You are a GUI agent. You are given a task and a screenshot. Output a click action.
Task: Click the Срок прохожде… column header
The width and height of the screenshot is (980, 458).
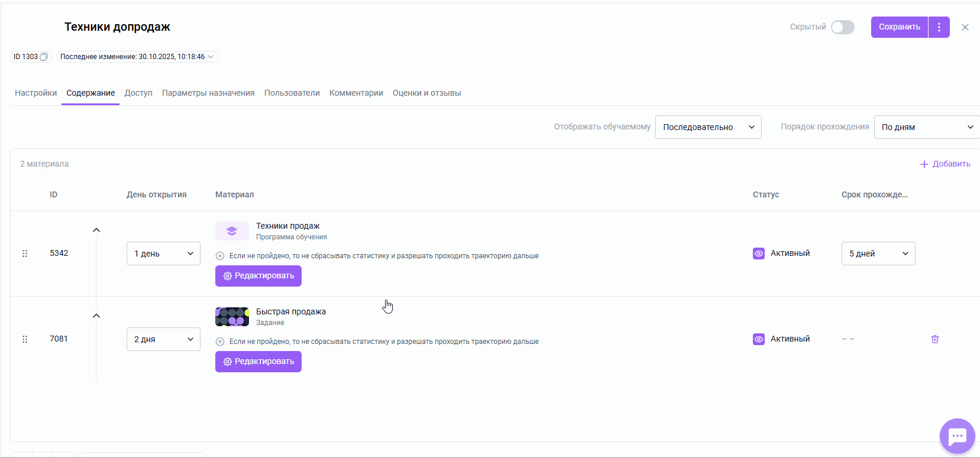(x=875, y=194)
